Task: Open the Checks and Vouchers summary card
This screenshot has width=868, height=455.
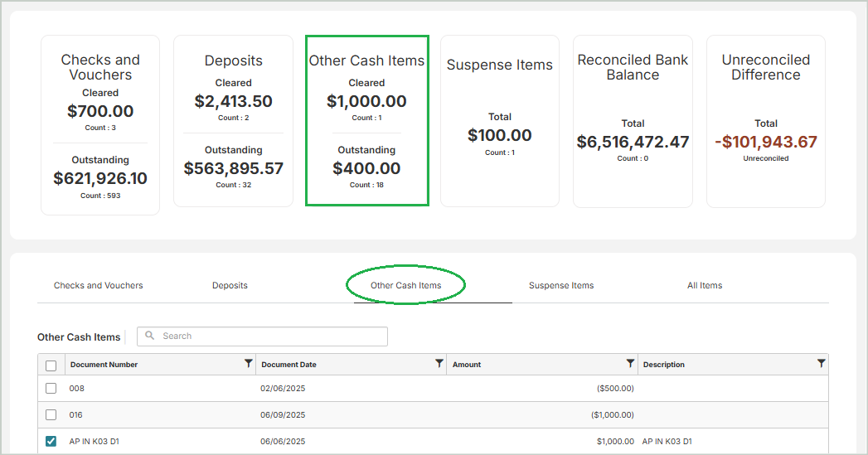Action: pos(100,125)
